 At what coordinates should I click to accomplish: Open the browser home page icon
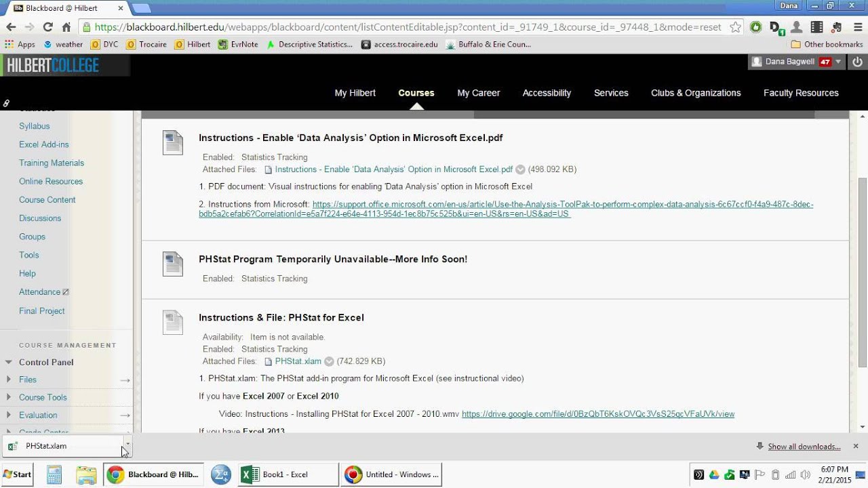coord(66,27)
